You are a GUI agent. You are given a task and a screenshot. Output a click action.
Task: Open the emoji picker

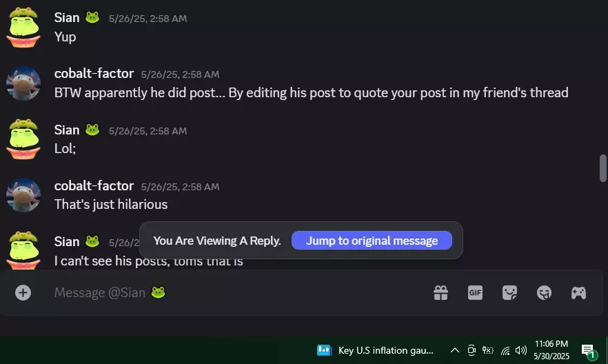(x=544, y=293)
